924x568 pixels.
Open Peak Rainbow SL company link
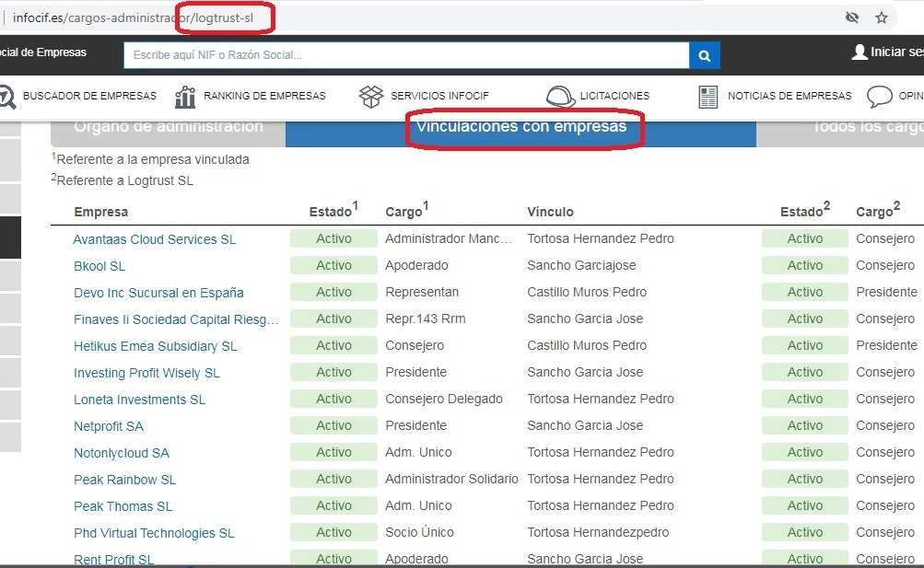click(125, 480)
